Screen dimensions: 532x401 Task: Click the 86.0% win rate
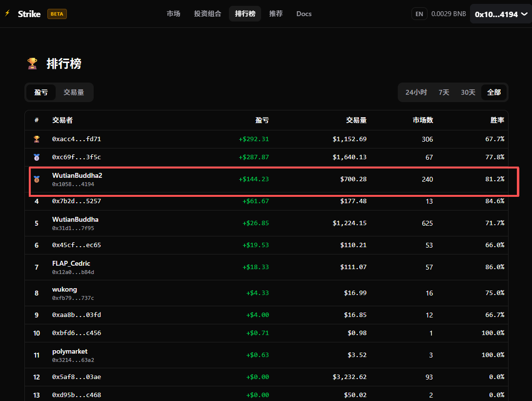point(495,267)
